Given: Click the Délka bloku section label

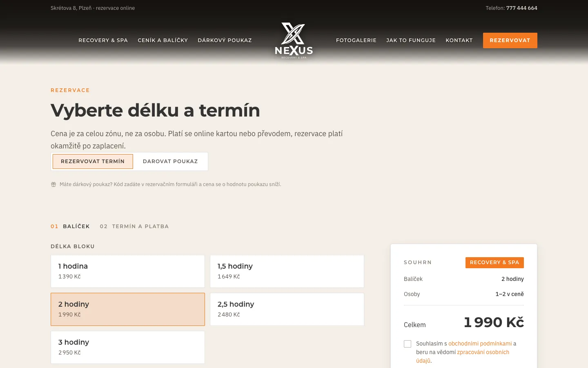Looking at the screenshot, I should point(73,247).
